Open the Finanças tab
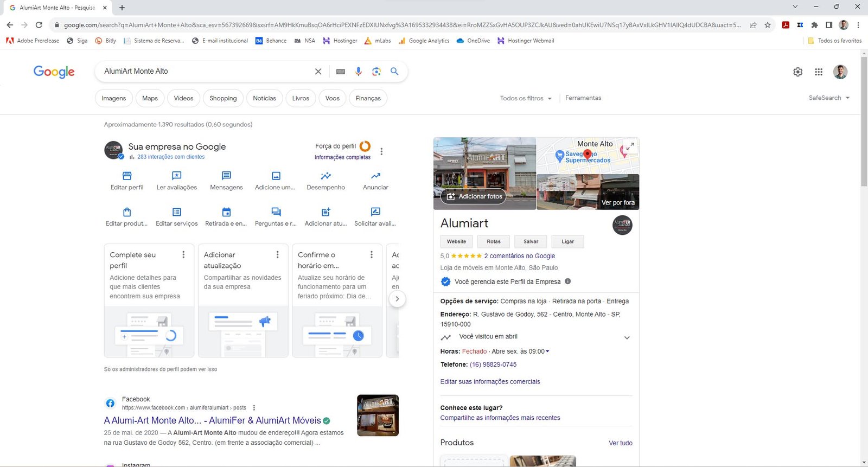The height and width of the screenshot is (467, 868). (368, 98)
